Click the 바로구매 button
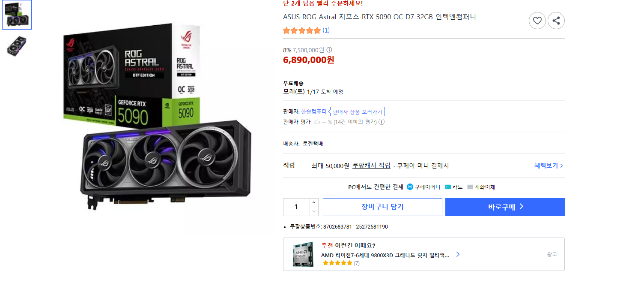The image size is (644, 289). 505,207
